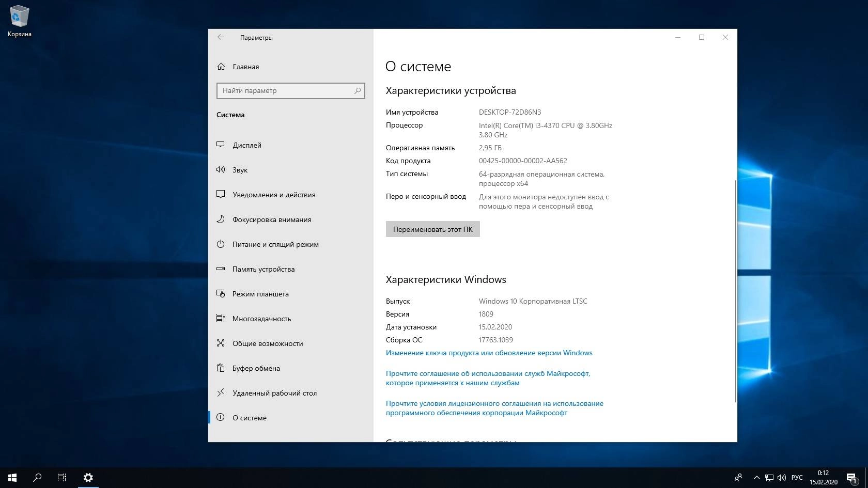The height and width of the screenshot is (488, 868).
Task: Click the Удаленный рабочий стол icon
Action: (x=221, y=393)
